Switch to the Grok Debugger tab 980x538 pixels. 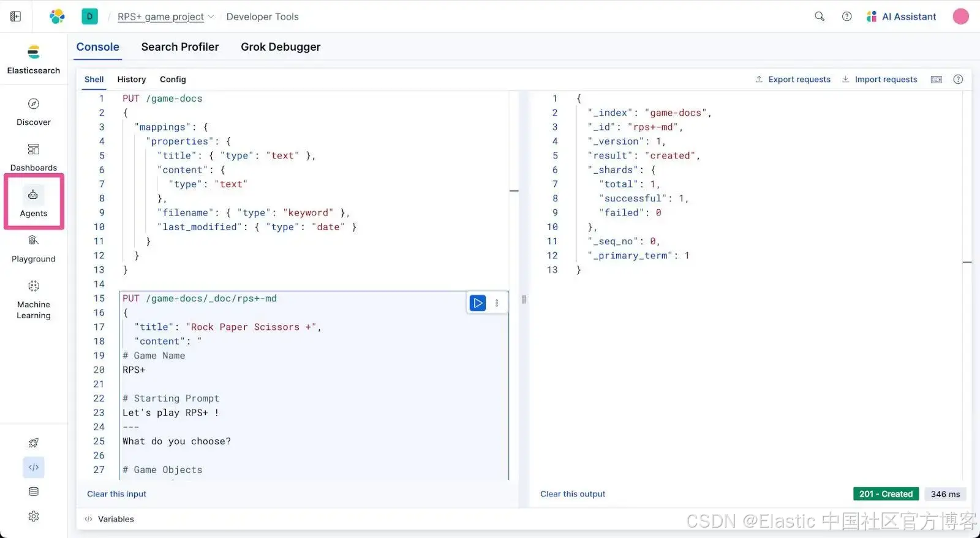coord(281,47)
